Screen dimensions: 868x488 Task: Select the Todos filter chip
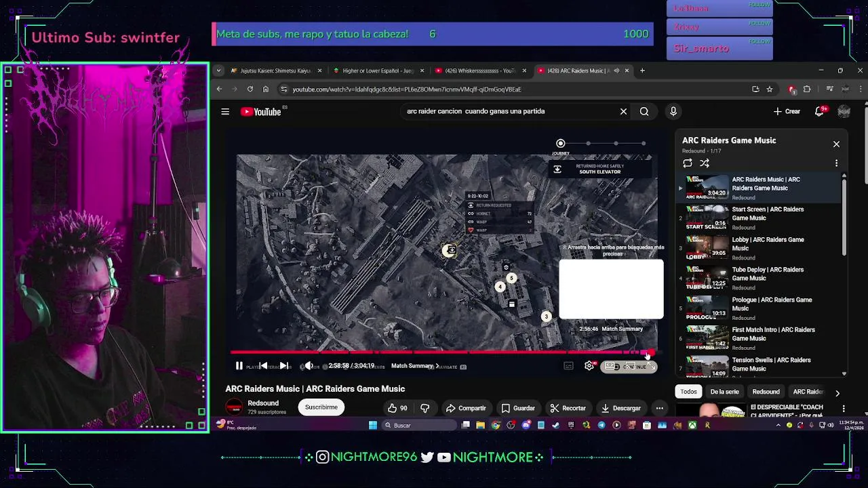[x=688, y=392]
